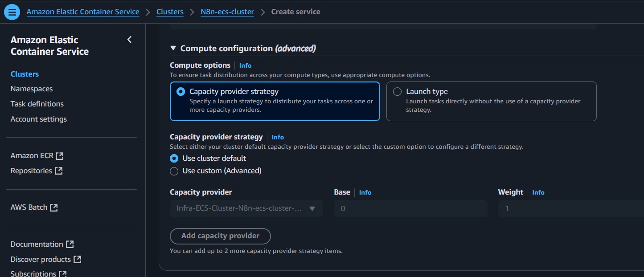Open Info link next to Weight
Viewport: 644px width, 277px height.
[x=538, y=192]
